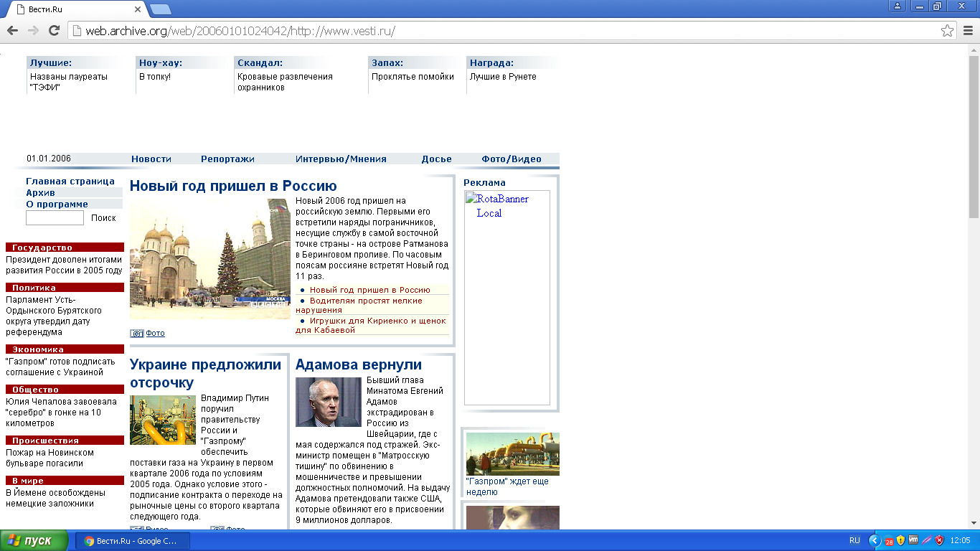
Task: Open the В мире category header
Action: (x=65, y=481)
